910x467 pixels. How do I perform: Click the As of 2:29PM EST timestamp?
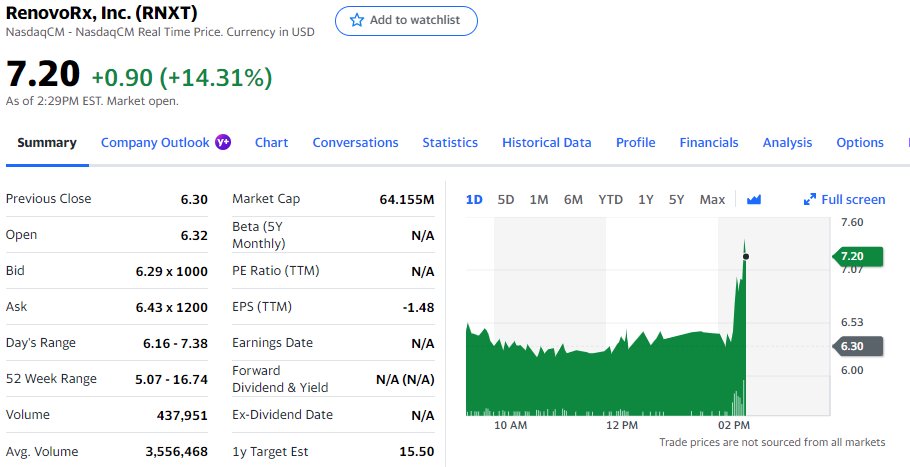92,101
